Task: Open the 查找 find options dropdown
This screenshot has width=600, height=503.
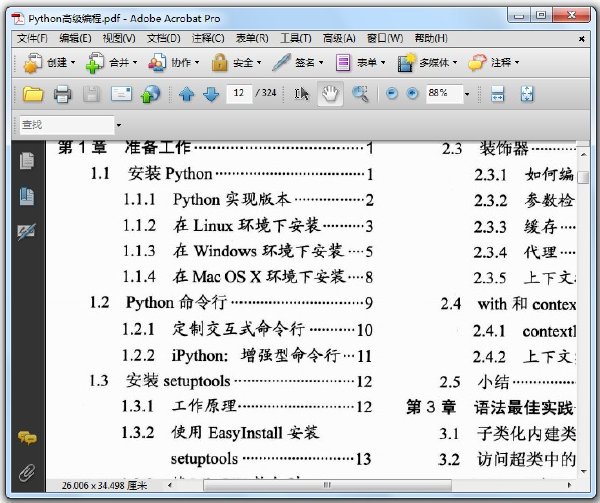Action: pos(119,125)
